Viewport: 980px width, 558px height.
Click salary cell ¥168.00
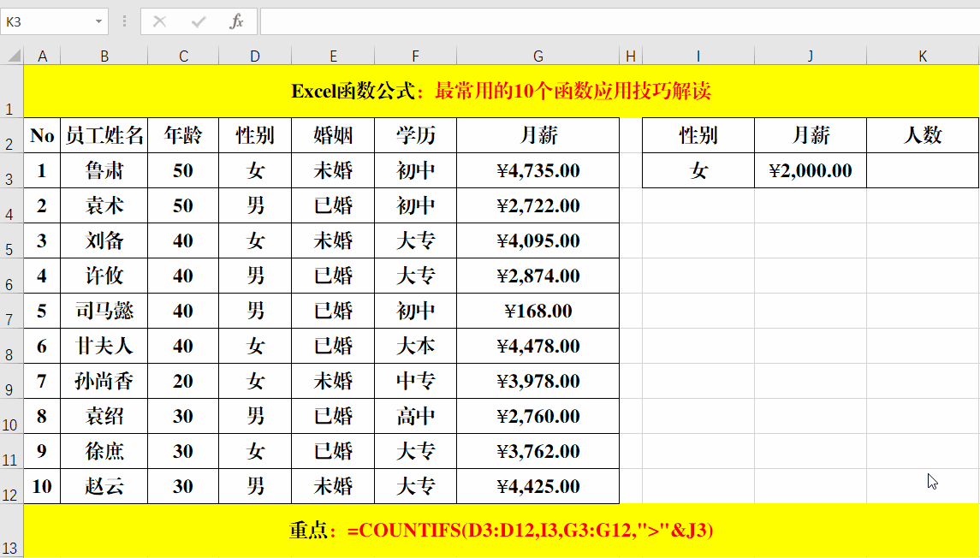tap(538, 312)
